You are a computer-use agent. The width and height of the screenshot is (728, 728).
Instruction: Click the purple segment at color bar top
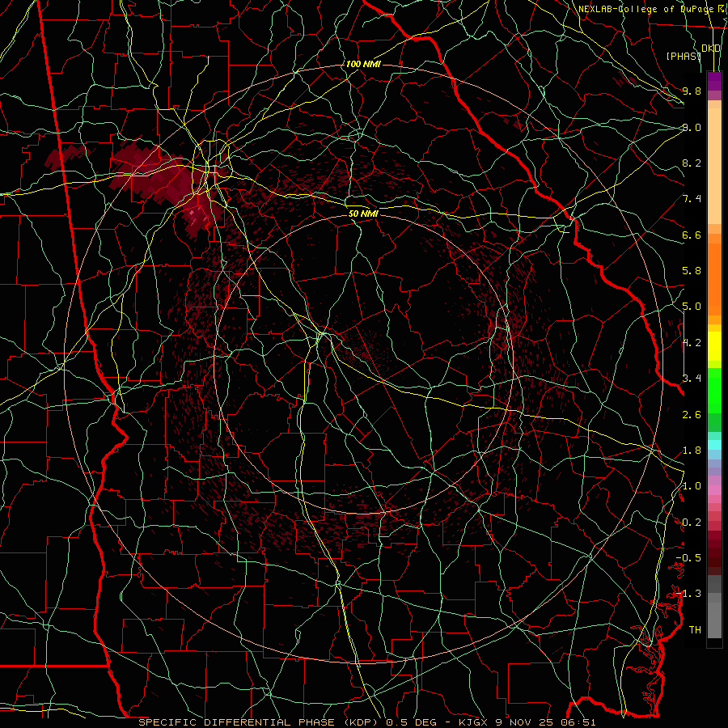714,81
